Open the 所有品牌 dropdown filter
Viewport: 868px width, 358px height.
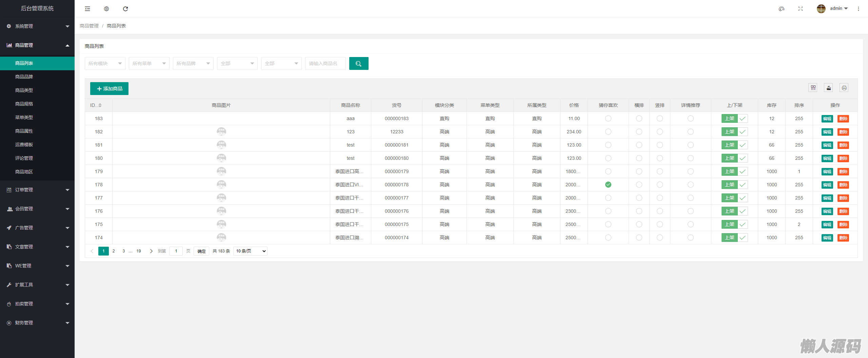(x=193, y=63)
